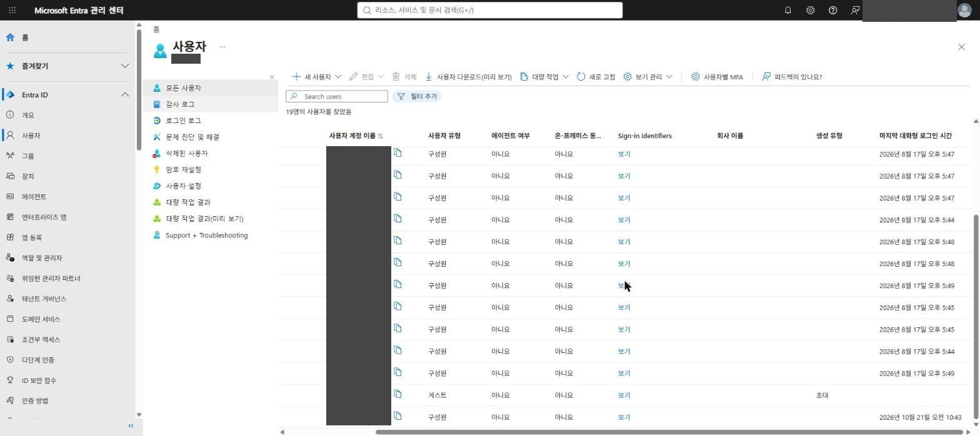Go to 인증 방법
Image resolution: width=980 pixels, height=436 pixels.
[35, 400]
